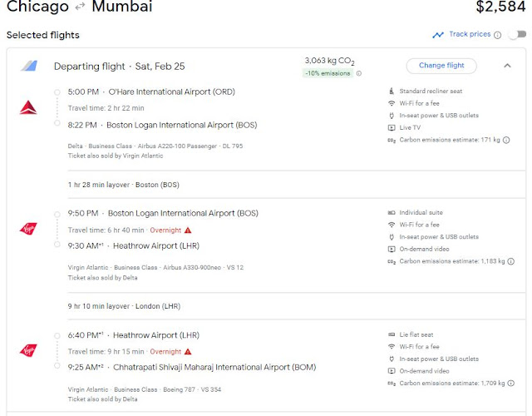Click the 'Individual suite' amenity text
The image size is (532, 416).
[421, 213]
